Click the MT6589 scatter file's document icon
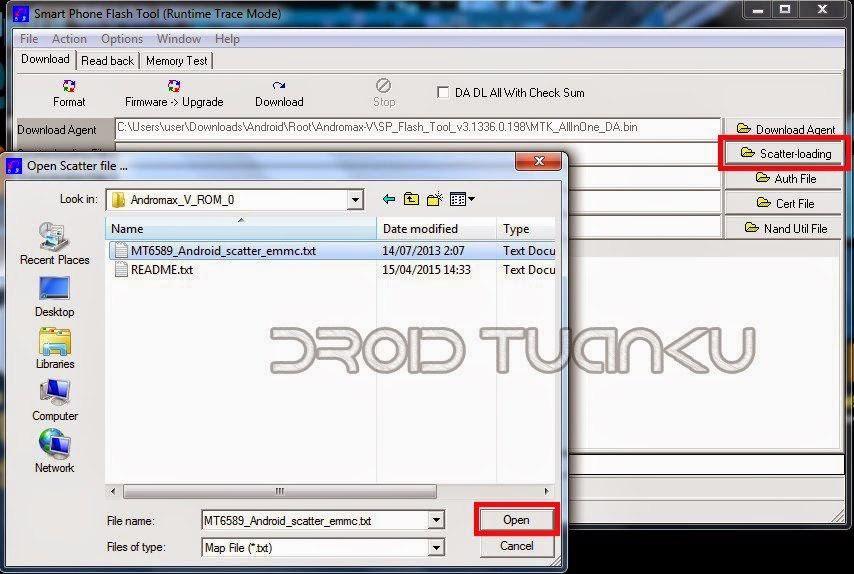 point(121,251)
